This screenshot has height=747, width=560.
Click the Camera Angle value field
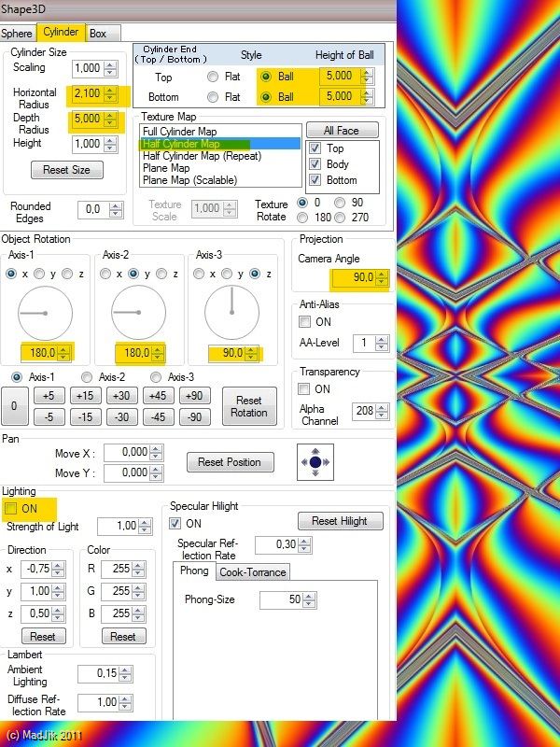pyautogui.click(x=355, y=277)
